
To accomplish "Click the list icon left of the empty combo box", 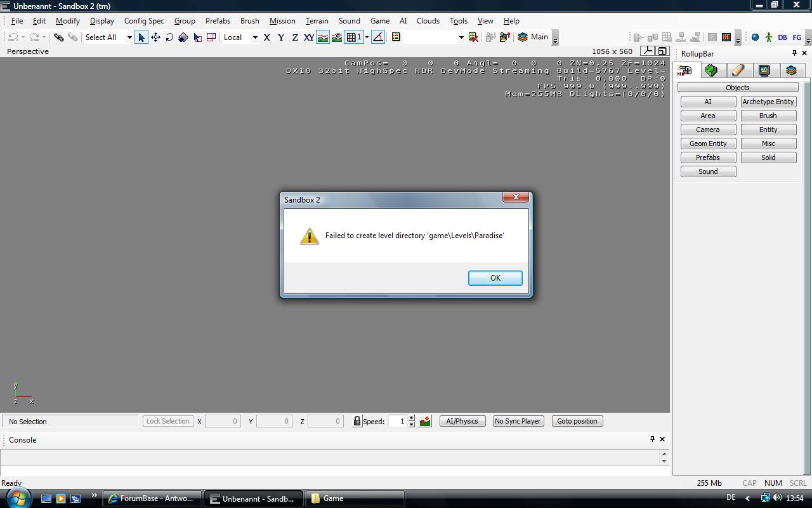I will click(x=396, y=37).
